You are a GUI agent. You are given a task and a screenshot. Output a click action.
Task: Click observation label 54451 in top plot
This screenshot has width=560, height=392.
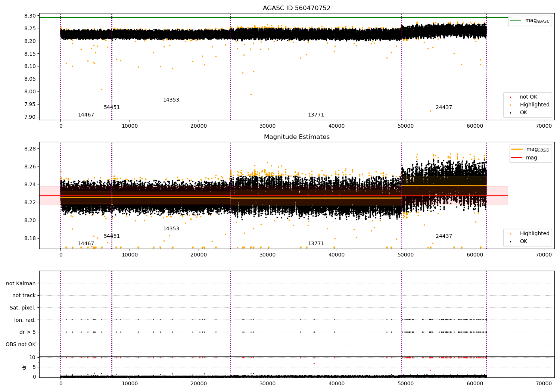112,107
